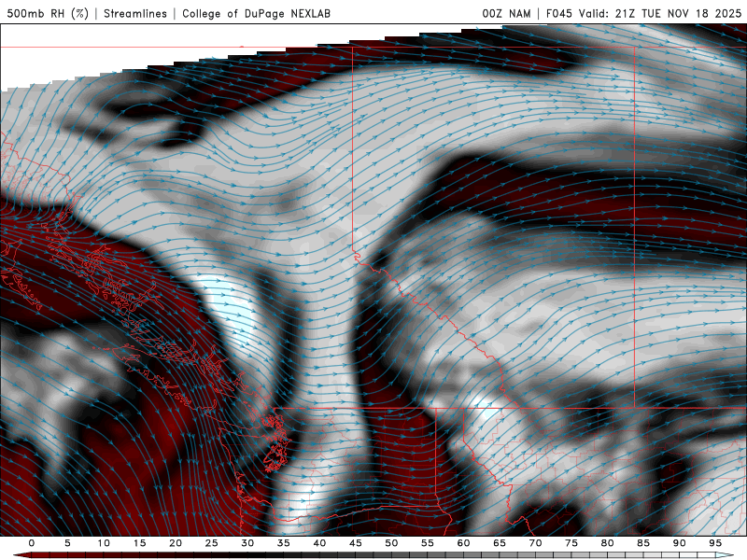The width and height of the screenshot is (747, 560).
Task: Click the "95" label on the colorbar scale
Action: coord(715,543)
